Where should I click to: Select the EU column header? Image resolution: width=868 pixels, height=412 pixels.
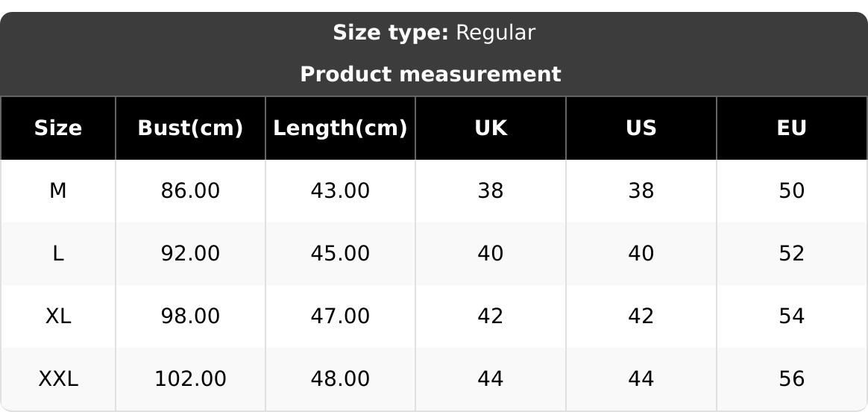791,128
